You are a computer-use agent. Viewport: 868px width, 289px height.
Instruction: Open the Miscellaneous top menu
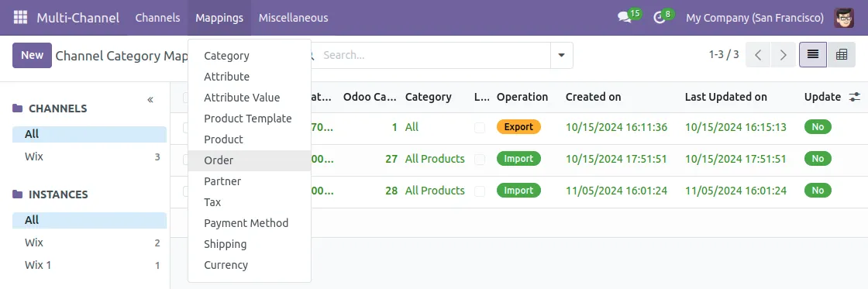pyautogui.click(x=294, y=18)
